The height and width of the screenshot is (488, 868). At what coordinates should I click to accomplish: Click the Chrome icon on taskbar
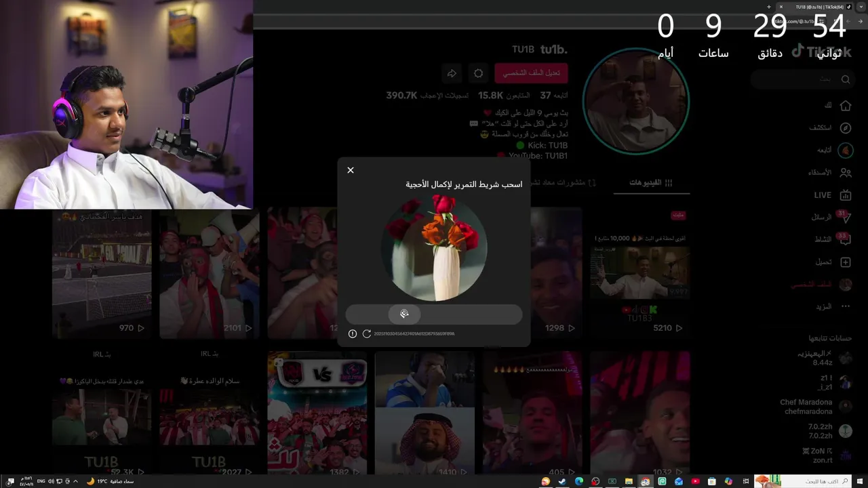point(646,481)
